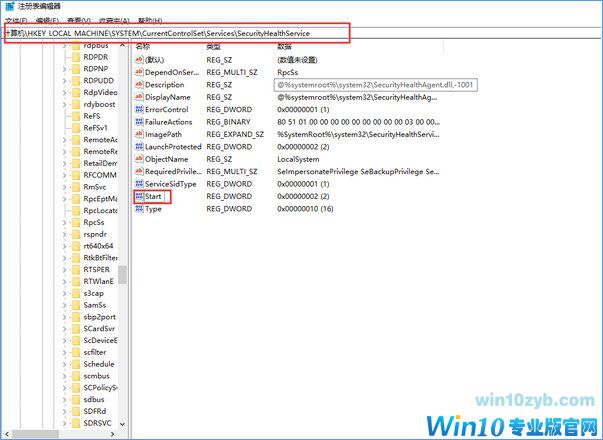This screenshot has width=603, height=440.
Task: Click the tree horizontal scroll-right arrow
Action: [x=112, y=435]
